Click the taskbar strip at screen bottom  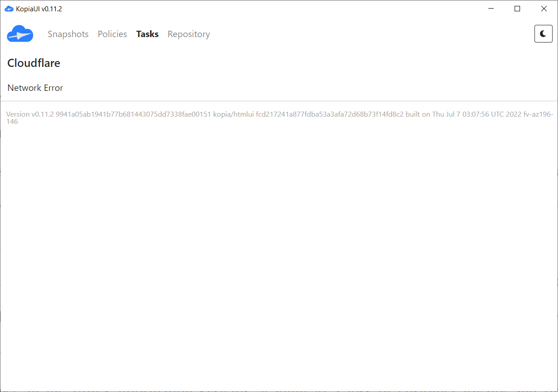point(279,390)
